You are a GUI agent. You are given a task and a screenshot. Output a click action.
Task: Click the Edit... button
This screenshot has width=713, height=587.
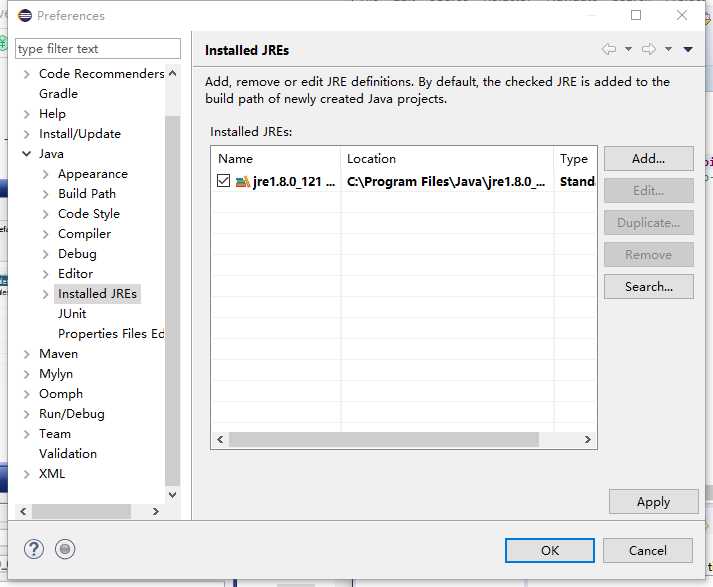648,191
